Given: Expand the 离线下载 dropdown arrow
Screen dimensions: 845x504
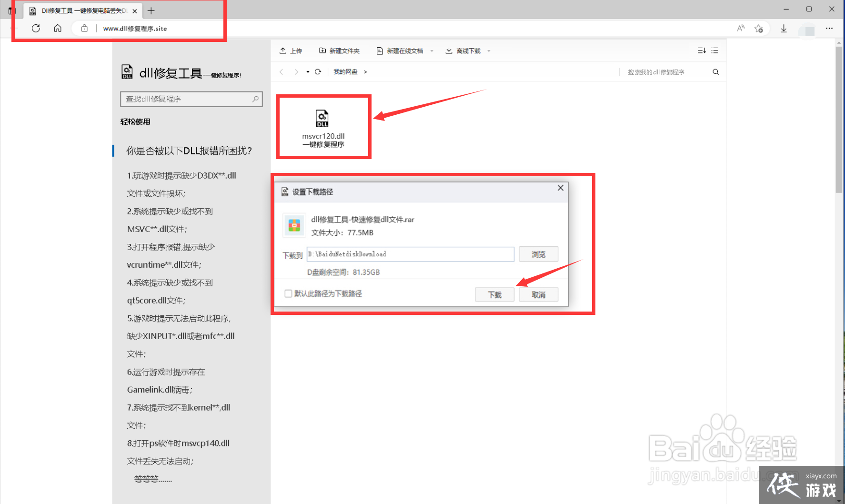Looking at the screenshot, I should coord(489,51).
